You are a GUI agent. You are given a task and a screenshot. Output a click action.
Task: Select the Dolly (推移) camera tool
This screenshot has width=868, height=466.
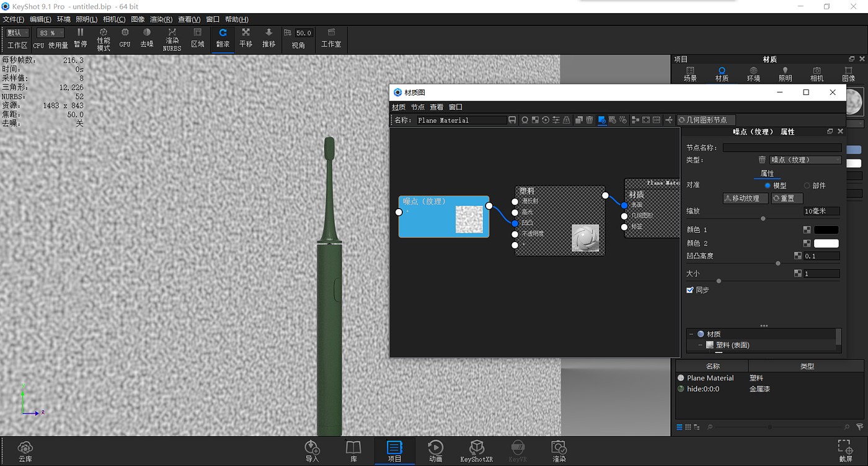coord(268,38)
